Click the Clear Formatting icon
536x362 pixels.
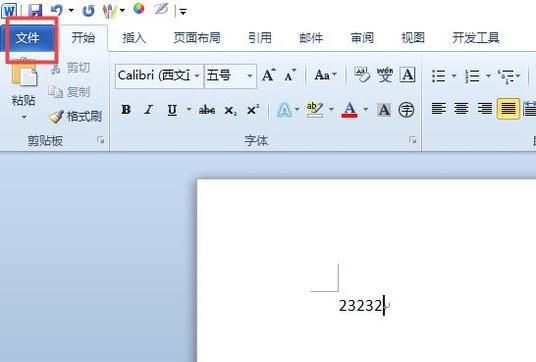[362, 75]
